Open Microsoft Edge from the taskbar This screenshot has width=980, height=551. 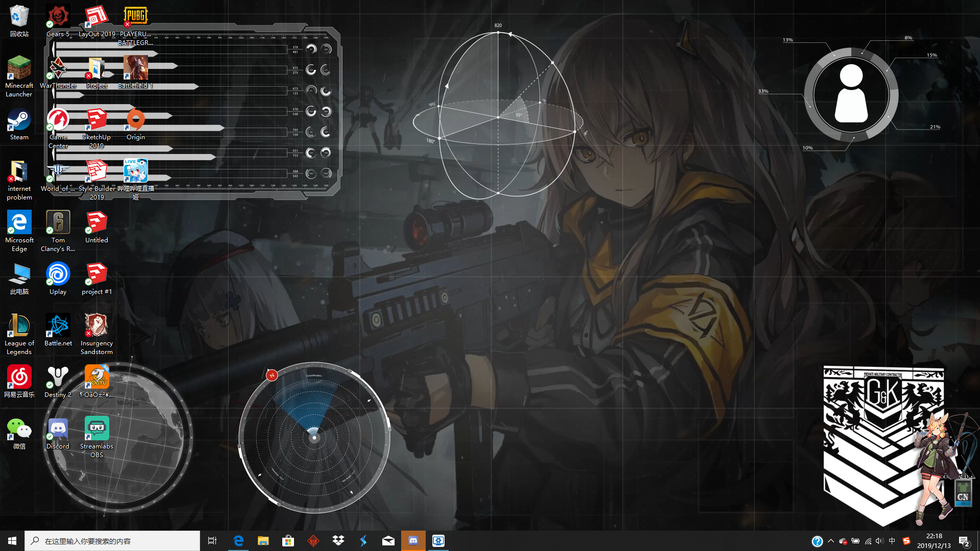point(238,540)
